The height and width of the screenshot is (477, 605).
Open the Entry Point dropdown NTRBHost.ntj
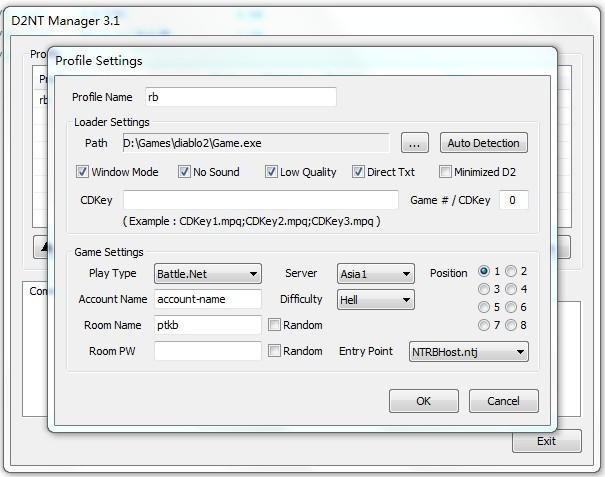pyautogui.click(x=469, y=352)
